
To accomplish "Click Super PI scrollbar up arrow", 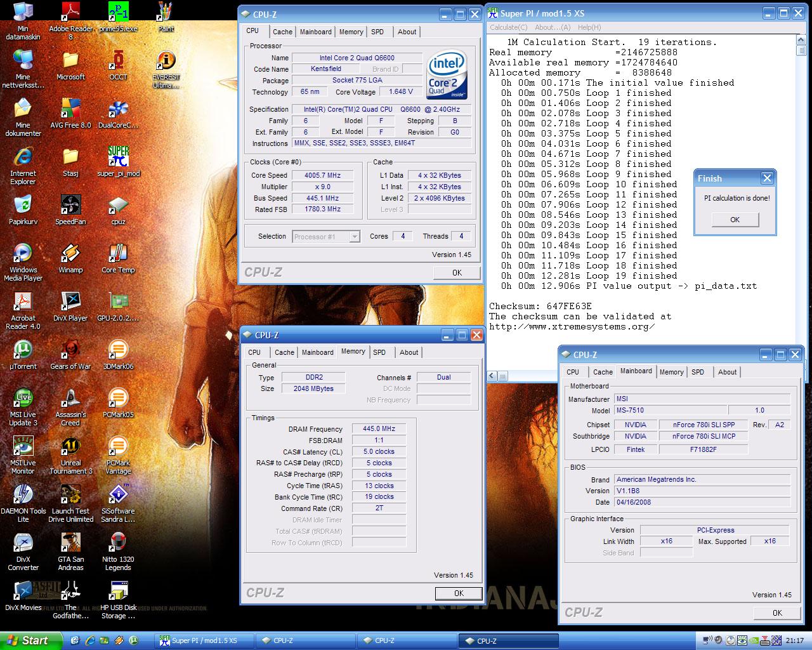I will tap(801, 40).
